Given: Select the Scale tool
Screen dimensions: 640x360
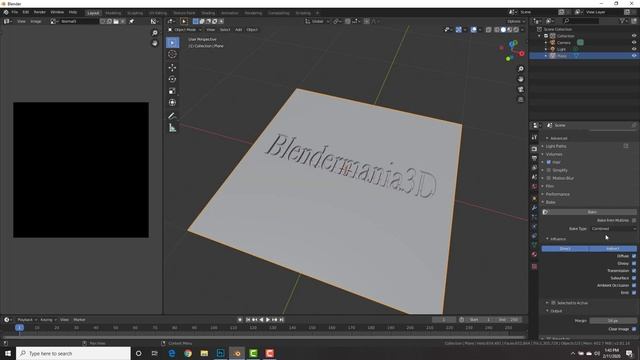Looking at the screenshot, I should tap(173, 91).
